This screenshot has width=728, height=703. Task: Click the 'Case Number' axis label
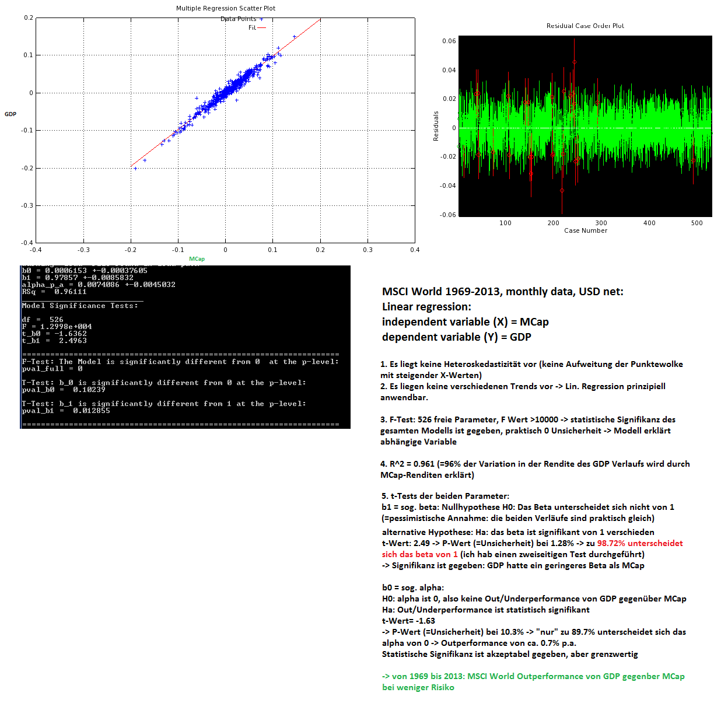tap(586, 230)
